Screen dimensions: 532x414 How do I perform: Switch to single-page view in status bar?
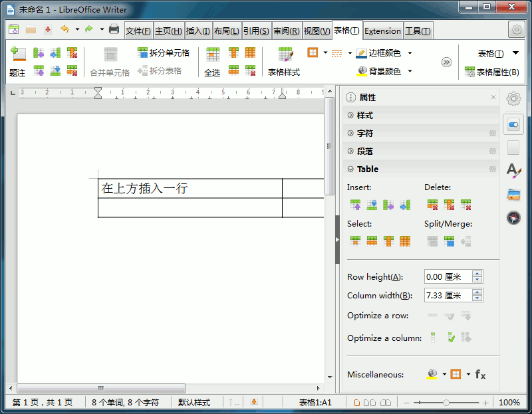pos(357,403)
